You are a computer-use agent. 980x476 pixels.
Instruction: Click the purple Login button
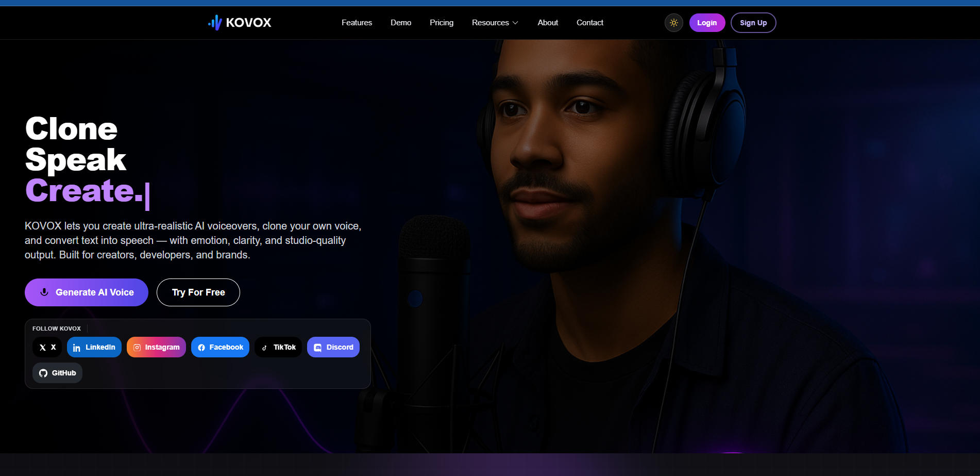click(x=707, y=23)
